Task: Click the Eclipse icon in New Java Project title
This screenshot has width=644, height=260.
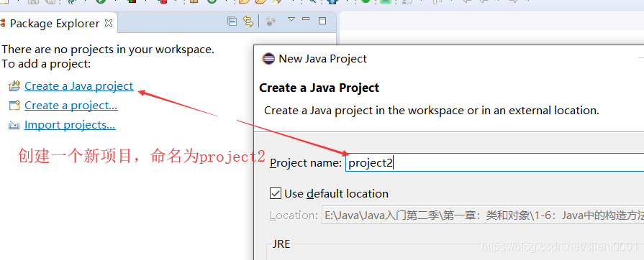Action: point(268,59)
